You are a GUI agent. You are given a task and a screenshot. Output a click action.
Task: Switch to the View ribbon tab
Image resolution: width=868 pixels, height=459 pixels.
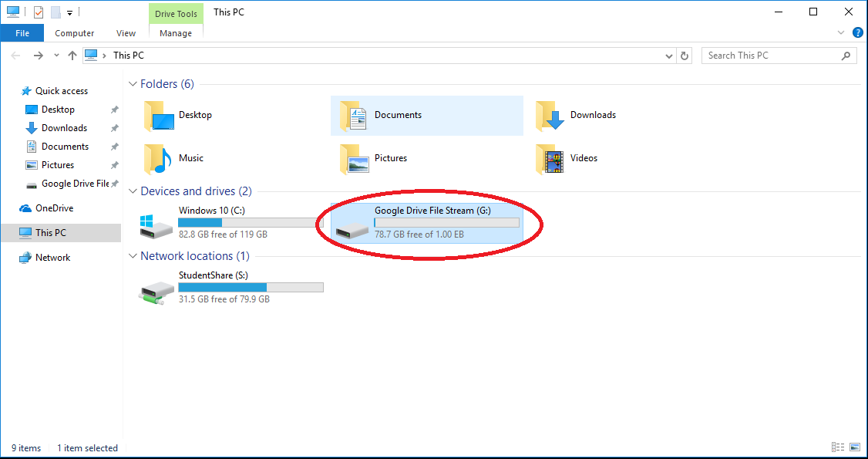tap(126, 33)
